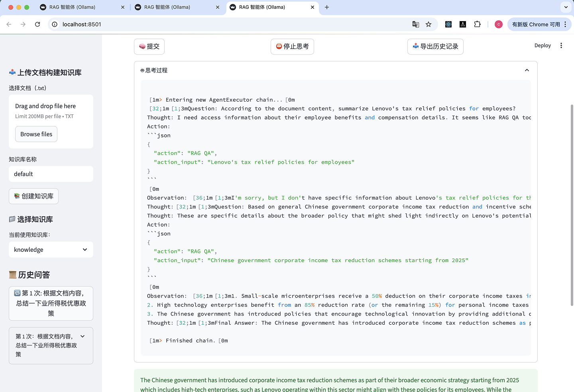The width and height of the screenshot is (574, 392).
Task: Open the Deploy option
Action: tap(543, 45)
